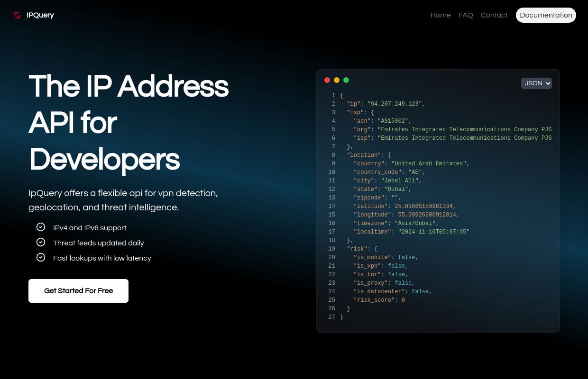Screen dimensions: 588x379
Task: Open the JSON format dropdown
Action: tap(536, 83)
